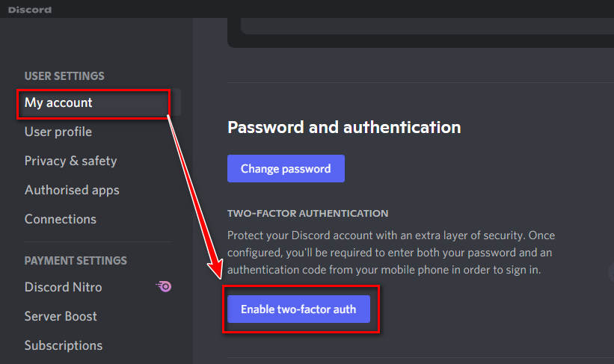Click the pink Nitro badge icon
This screenshot has width=614, height=364.
click(x=164, y=286)
